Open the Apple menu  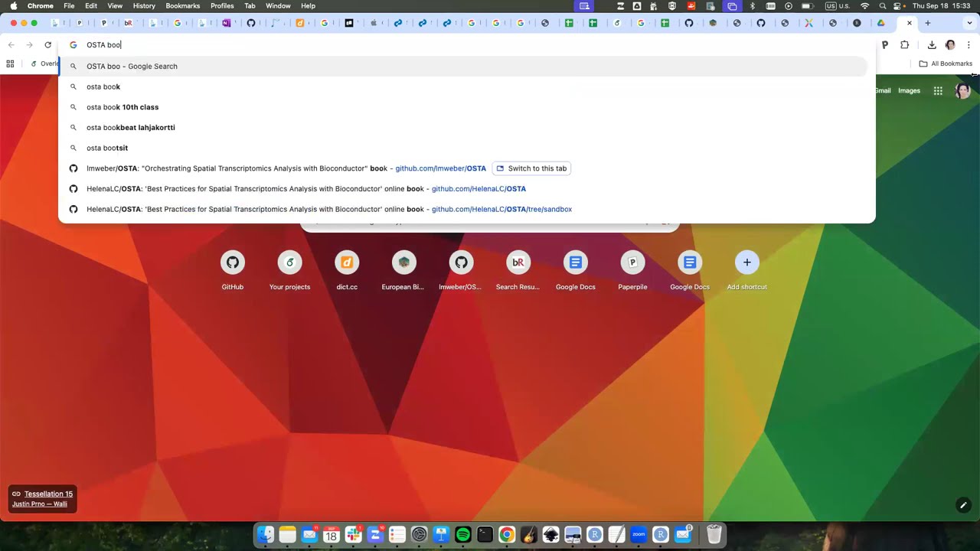coord(13,6)
